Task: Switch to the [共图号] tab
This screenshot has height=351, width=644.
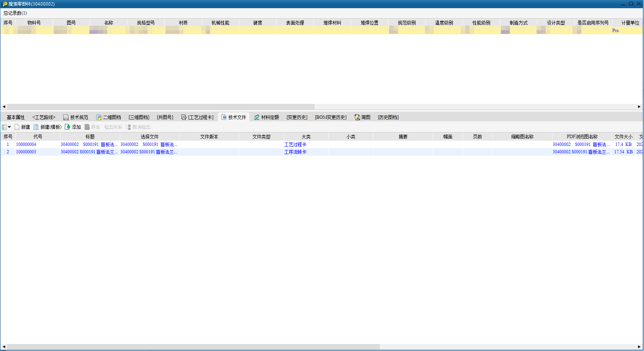Action: point(165,117)
